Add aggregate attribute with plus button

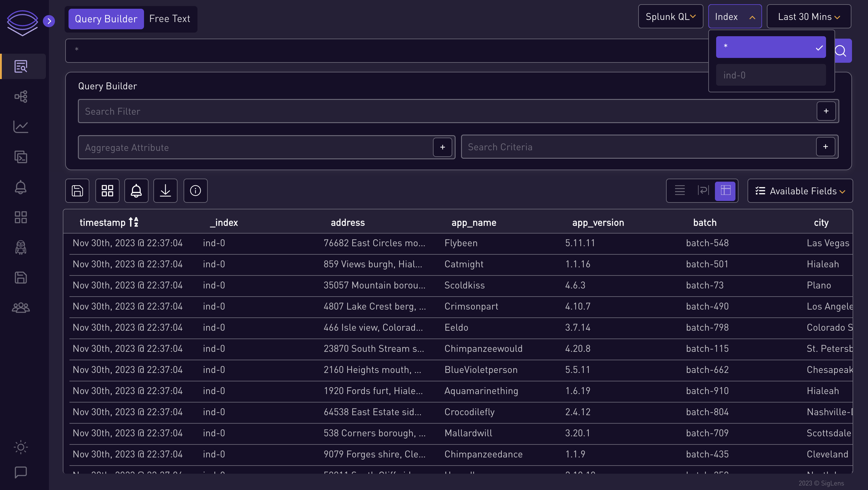tap(442, 147)
